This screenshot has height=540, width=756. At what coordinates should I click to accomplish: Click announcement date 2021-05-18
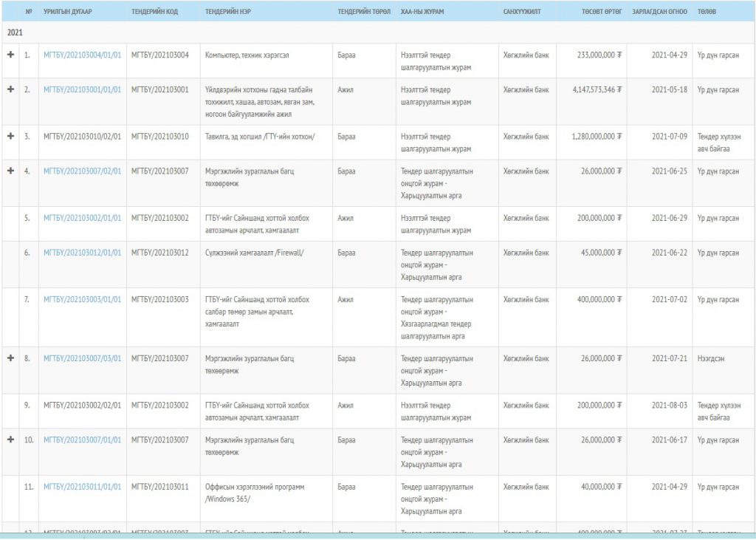(x=670, y=90)
